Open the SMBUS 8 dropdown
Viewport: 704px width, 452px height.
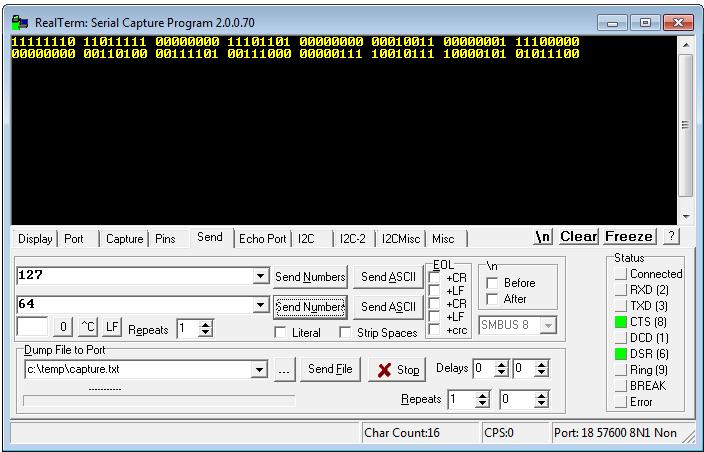coord(548,325)
